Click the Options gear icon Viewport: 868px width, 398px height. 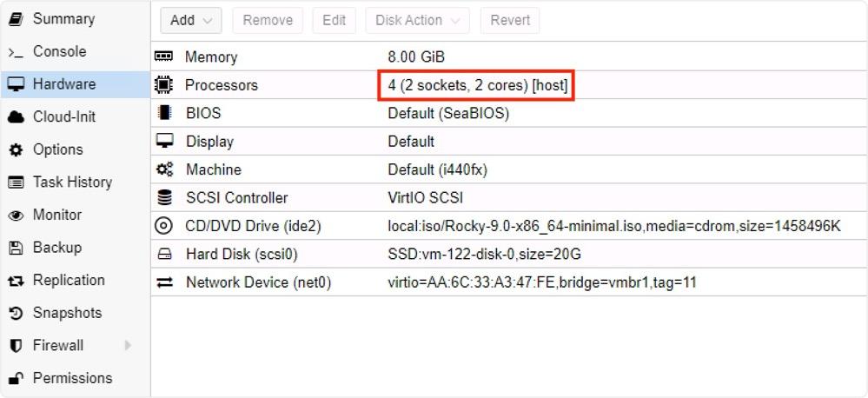(x=16, y=150)
